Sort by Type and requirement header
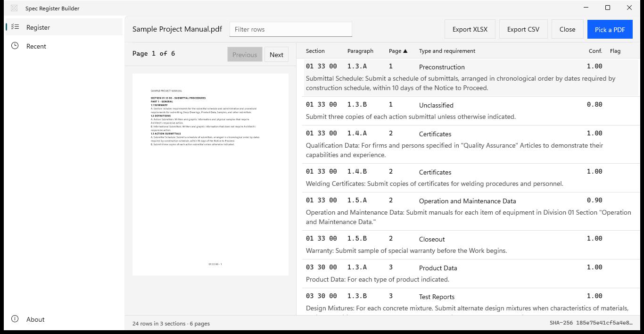Image resolution: width=644 pixels, height=334 pixels. 447,51
